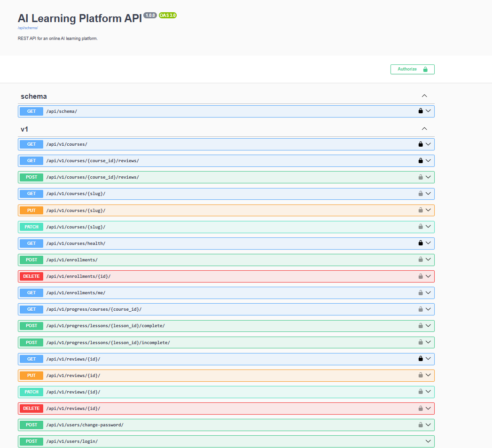Click lock icon on POST /api/v1/enrollments/
492x448 pixels.
click(x=421, y=259)
